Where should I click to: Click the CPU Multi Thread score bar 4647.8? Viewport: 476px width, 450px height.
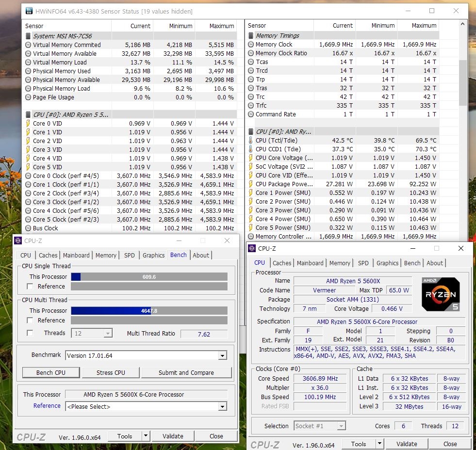point(149,311)
